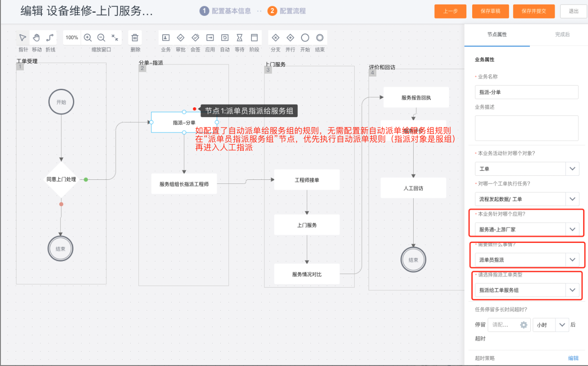Select the 人工回访 node

pyautogui.click(x=413, y=188)
